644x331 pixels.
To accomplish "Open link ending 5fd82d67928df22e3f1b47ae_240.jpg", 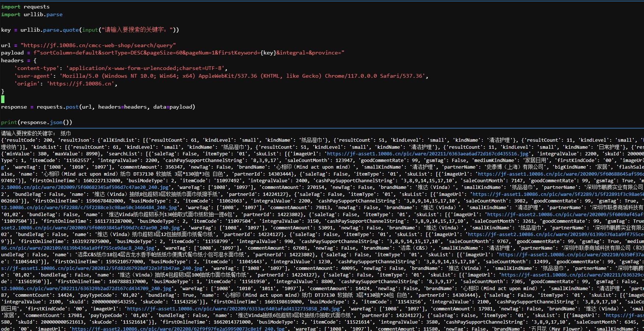I will click(101, 268).
